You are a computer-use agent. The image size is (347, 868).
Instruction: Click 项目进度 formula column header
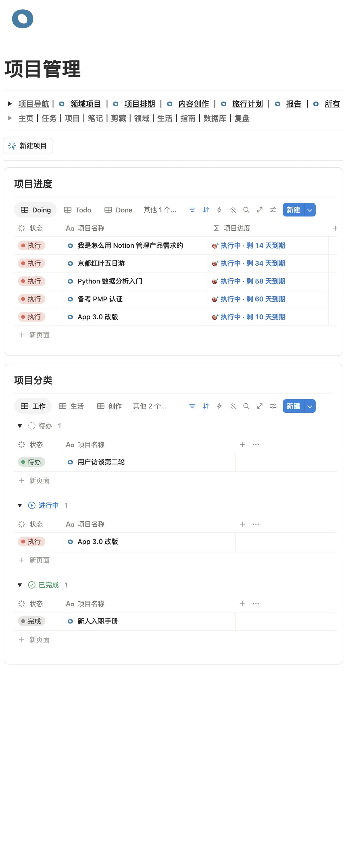232,228
